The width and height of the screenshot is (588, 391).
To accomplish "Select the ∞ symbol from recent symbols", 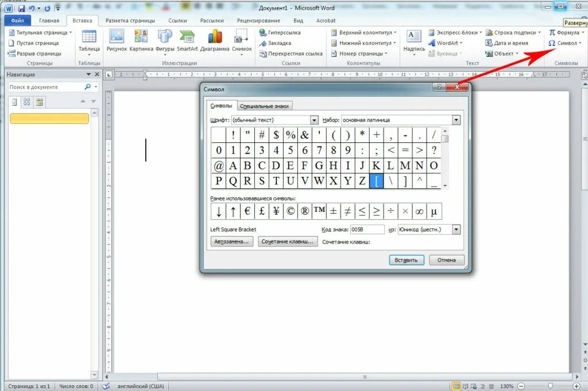I will (x=419, y=211).
